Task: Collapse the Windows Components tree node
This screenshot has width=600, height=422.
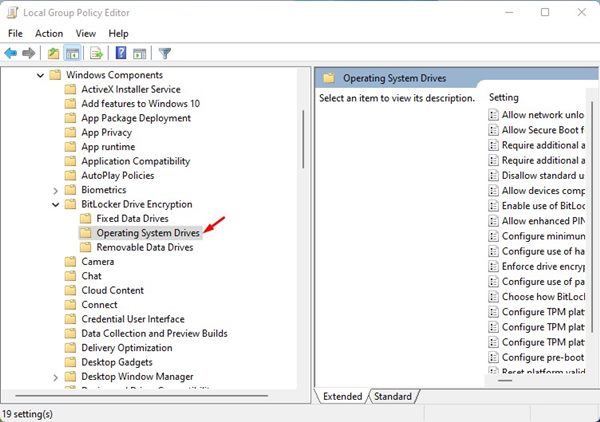Action: pos(40,75)
